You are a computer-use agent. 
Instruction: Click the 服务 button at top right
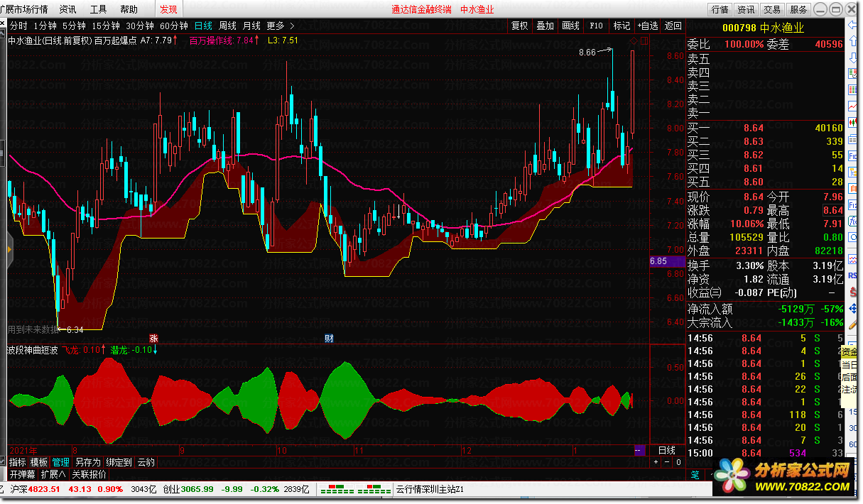click(798, 9)
